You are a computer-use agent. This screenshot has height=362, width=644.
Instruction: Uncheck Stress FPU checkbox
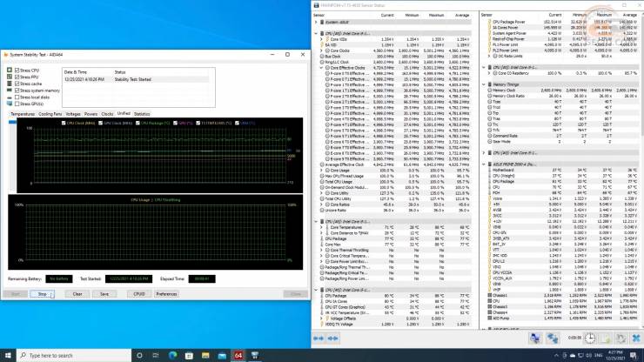[17, 77]
